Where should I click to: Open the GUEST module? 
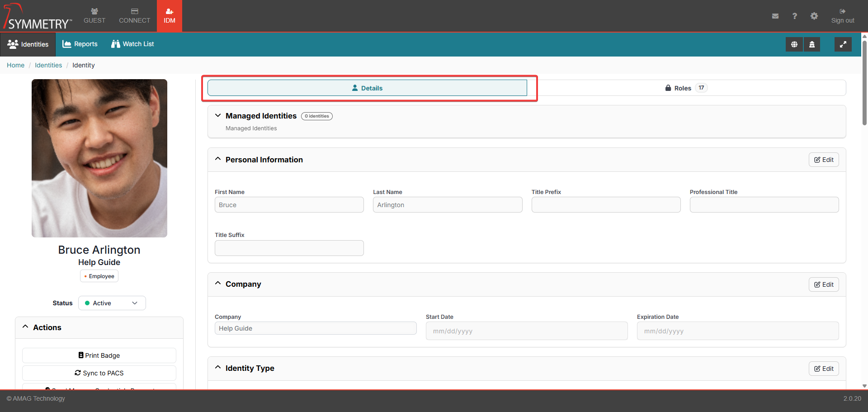click(94, 16)
